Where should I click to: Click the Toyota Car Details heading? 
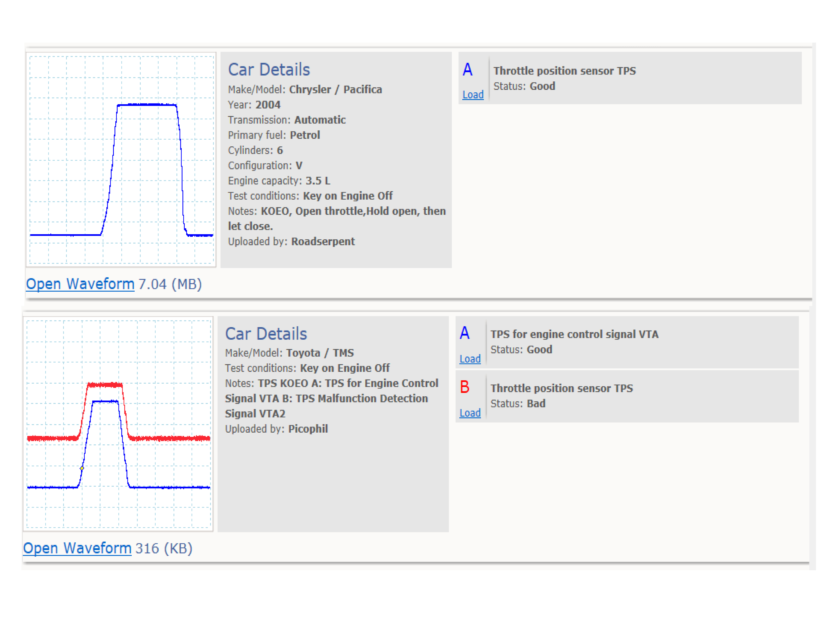click(x=266, y=334)
